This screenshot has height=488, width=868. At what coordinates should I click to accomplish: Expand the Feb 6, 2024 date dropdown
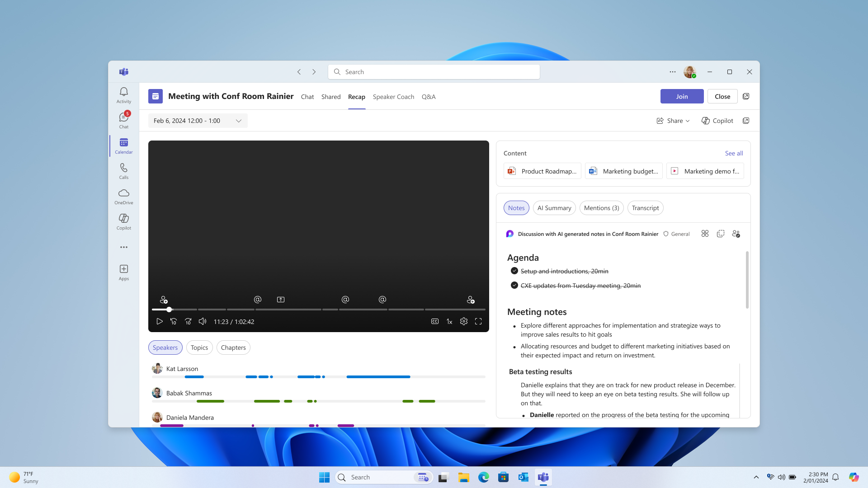pyautogui.click(x=198, y=121)
